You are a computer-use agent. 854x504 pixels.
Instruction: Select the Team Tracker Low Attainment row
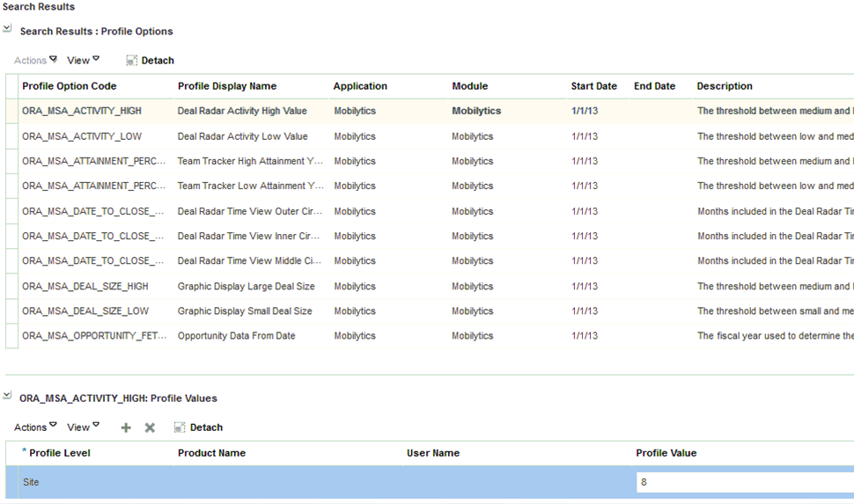[430, 186]
